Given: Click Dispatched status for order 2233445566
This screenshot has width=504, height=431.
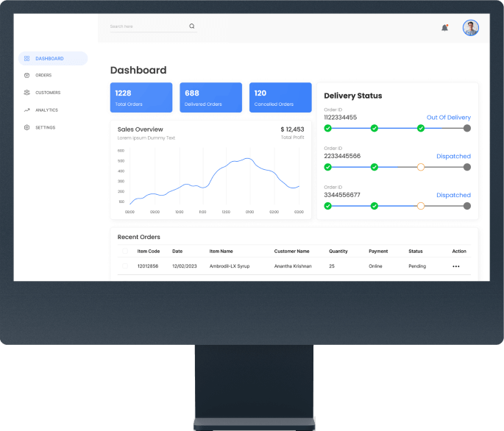Looking at the screenshot, I should click(453, 156).
